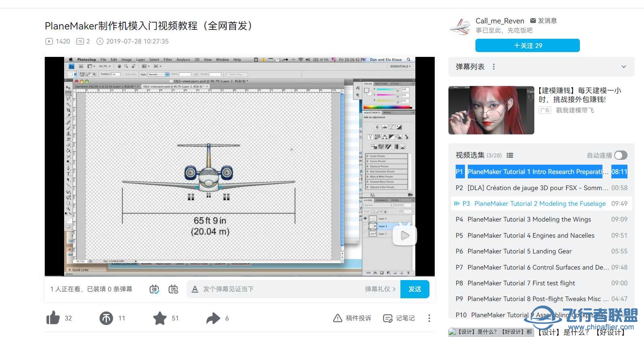Click the 发送 button
644x337 pixels.
pos(415,289)
